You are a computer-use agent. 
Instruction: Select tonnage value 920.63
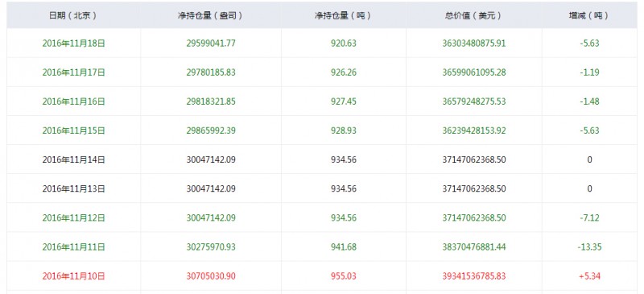pyautogui.click(x=344, y=43)
